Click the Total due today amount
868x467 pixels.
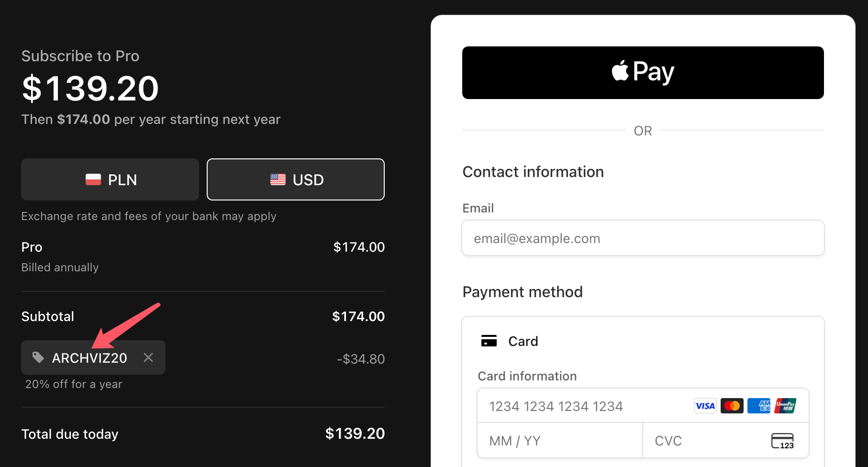(355, 434)
